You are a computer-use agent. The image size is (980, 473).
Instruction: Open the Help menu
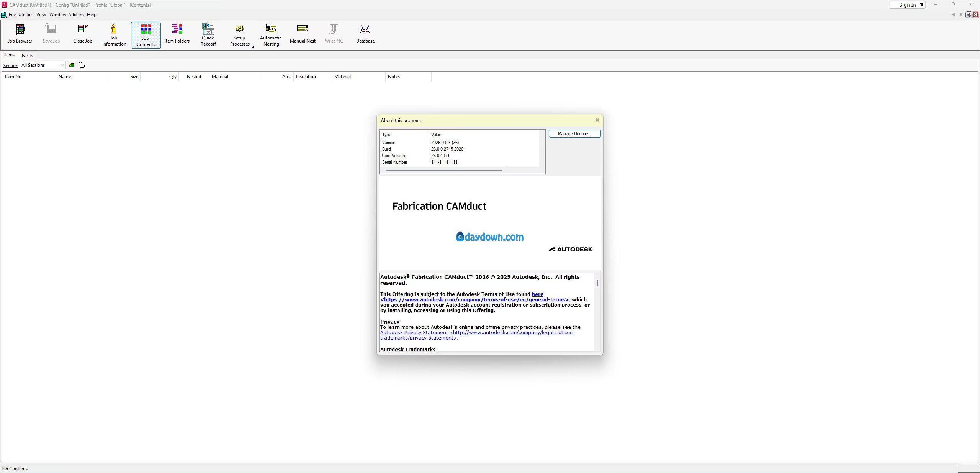tap(92, 15)
